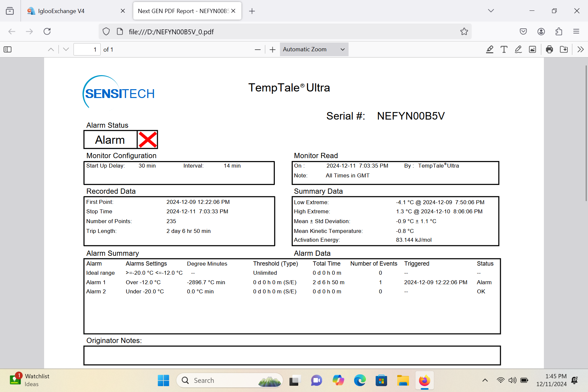Open the Watchlist Ideas widget
The image size is (588, 392).
click(x=29, y=380)
